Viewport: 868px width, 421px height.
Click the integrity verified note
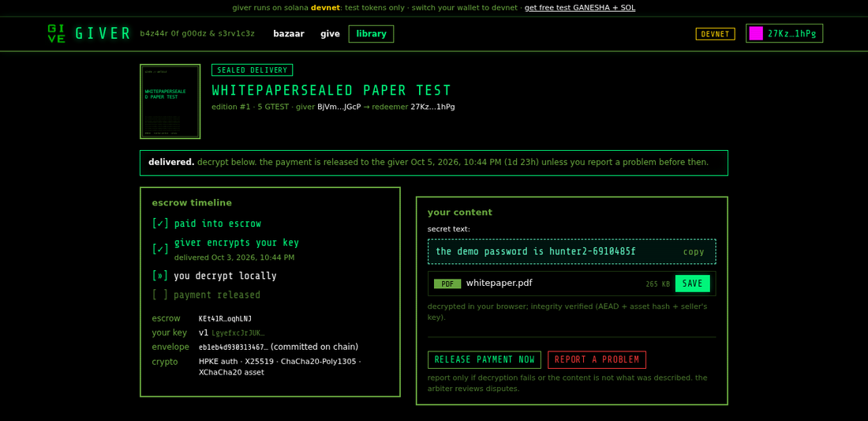tap(567, 312)
